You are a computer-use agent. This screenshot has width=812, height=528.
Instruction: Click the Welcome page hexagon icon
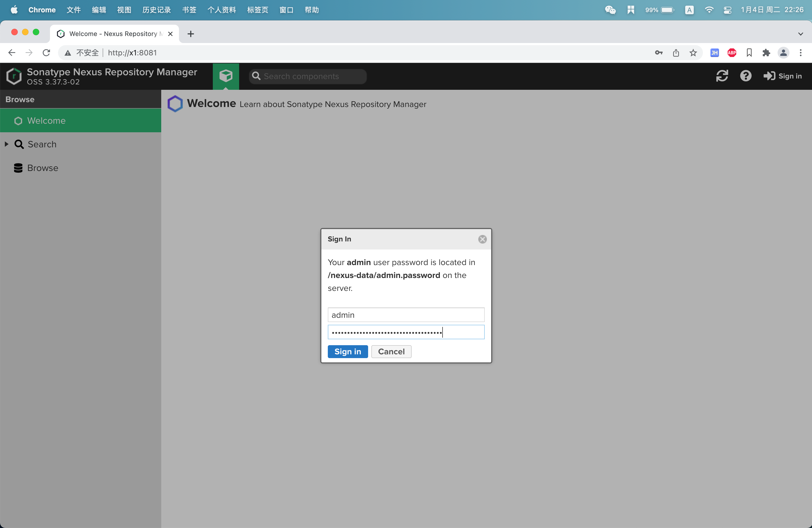175,104
